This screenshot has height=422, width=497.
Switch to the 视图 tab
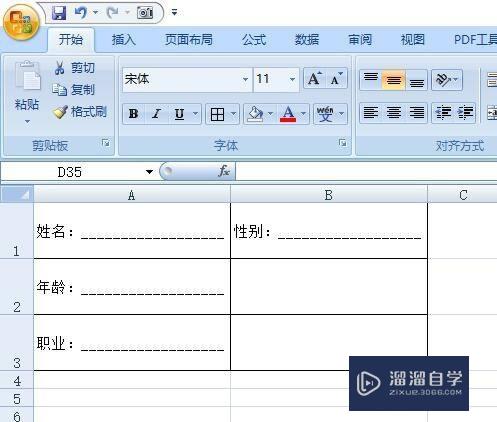(413, 40)
